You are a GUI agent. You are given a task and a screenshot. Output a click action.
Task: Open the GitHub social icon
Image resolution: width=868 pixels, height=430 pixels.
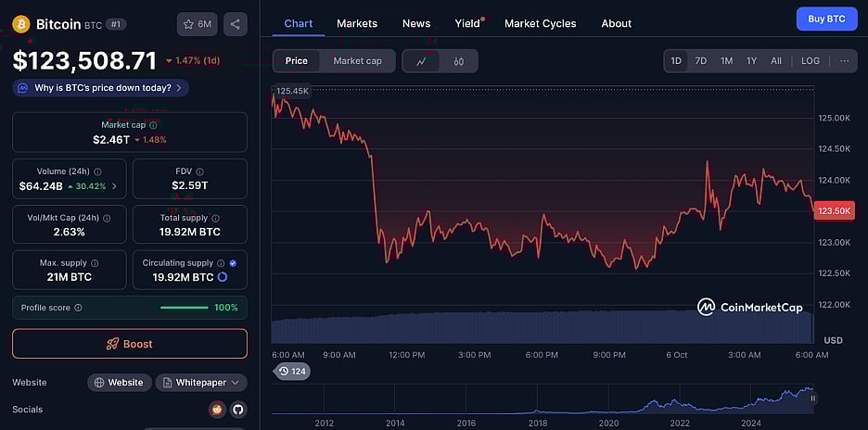pyautogui.click(x=238, y=410)
